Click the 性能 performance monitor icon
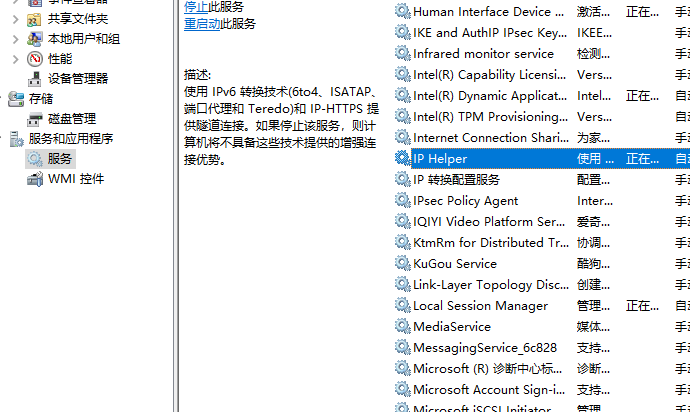This screenshot has height=412, width=690. [35, 58]
